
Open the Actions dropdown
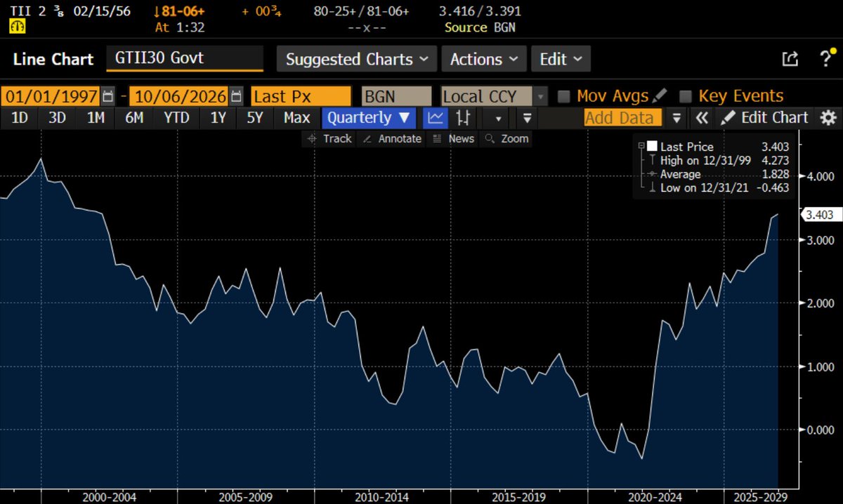(484, 59)
